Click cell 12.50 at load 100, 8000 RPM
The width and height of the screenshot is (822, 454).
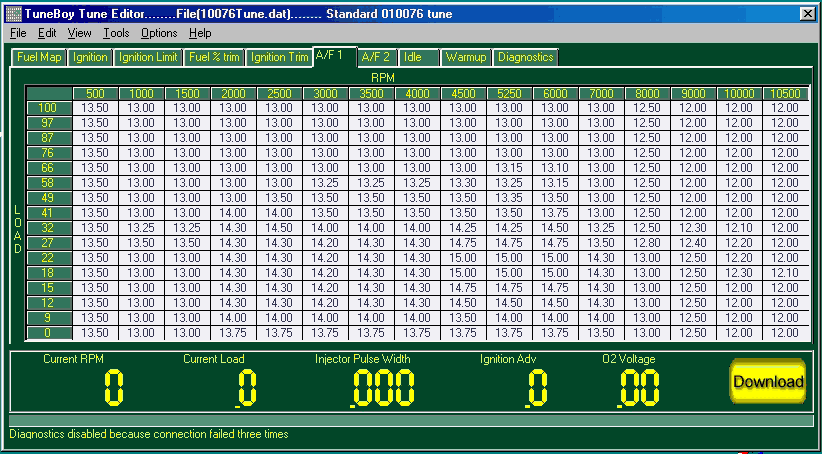pyautogui.click(x=647, y=109)
